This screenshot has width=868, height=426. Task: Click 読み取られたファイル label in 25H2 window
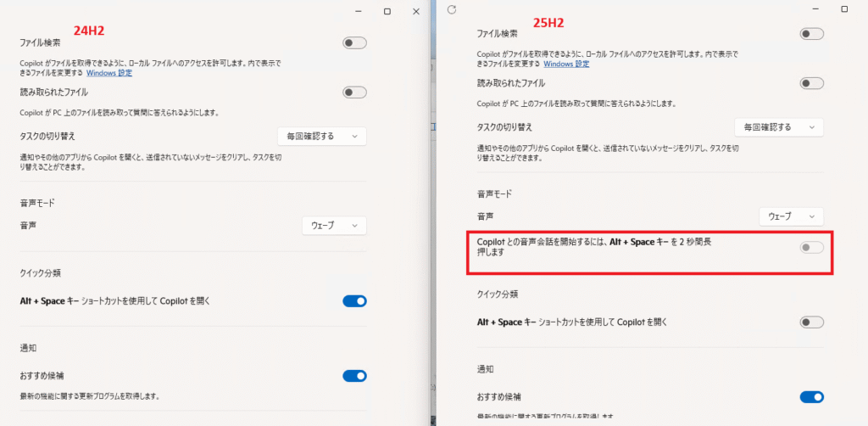tap(511, 84)
